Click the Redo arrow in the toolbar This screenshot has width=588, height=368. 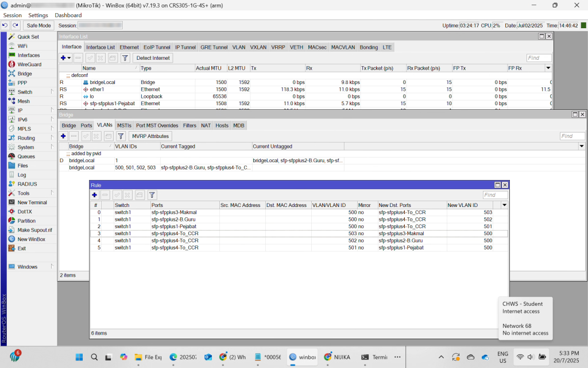[x=16, y=25]
